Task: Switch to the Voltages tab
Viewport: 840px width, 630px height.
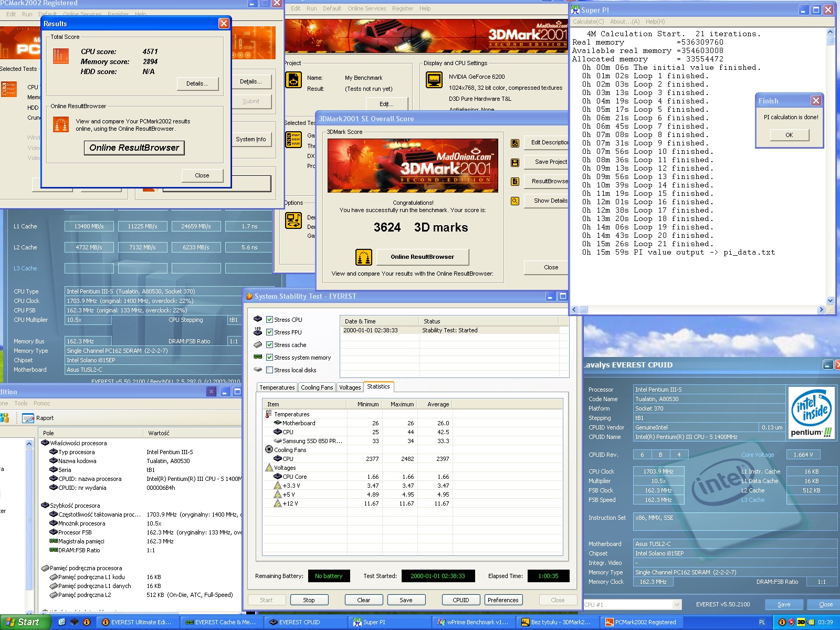Action: click(x=350, y=387)
